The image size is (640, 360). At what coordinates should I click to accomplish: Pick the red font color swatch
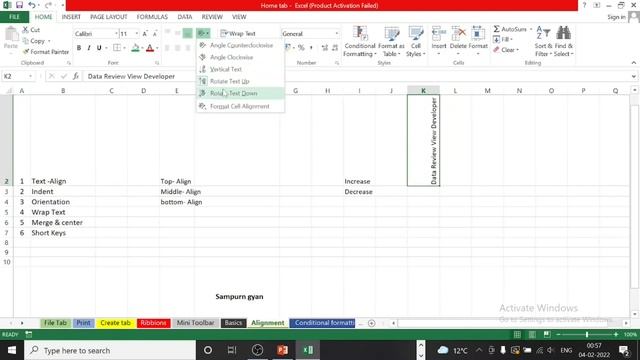[150, 48]
